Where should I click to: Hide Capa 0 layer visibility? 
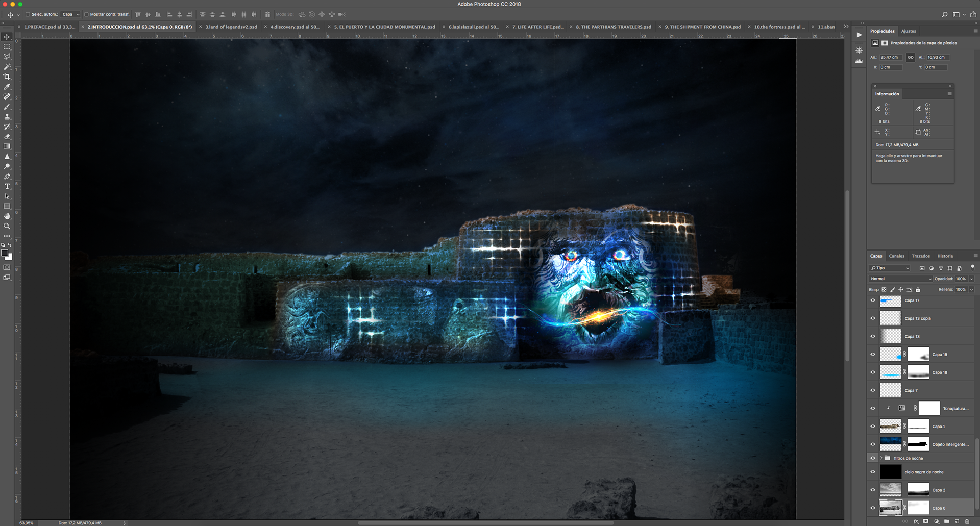click(873, 508)
